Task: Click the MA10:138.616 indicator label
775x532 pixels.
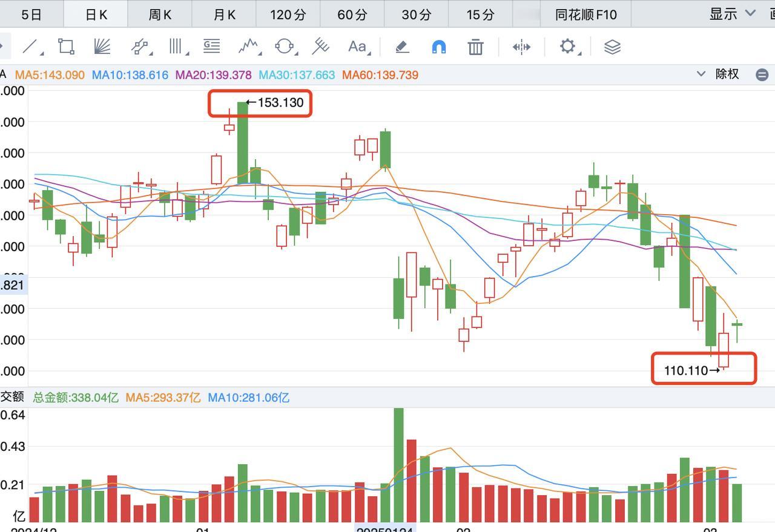Action: point(130,75)
